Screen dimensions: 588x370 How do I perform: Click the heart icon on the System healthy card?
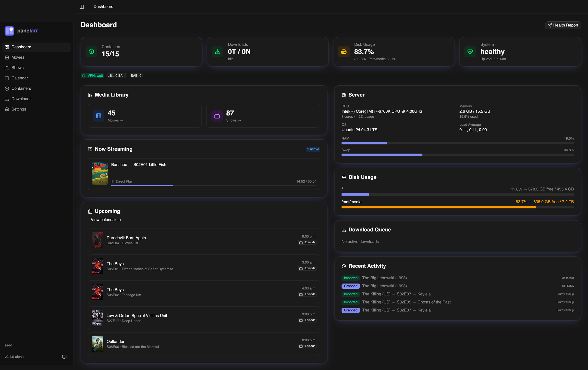(x=470, y=51)
